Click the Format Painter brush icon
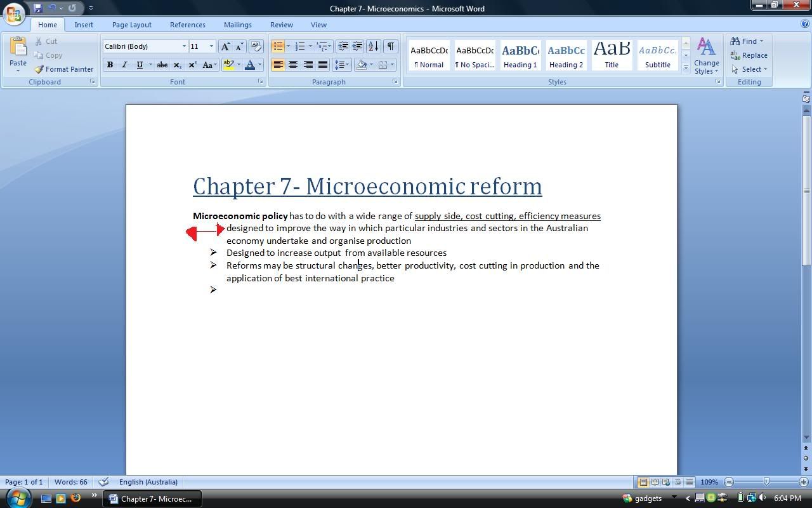 click(39, 69)
